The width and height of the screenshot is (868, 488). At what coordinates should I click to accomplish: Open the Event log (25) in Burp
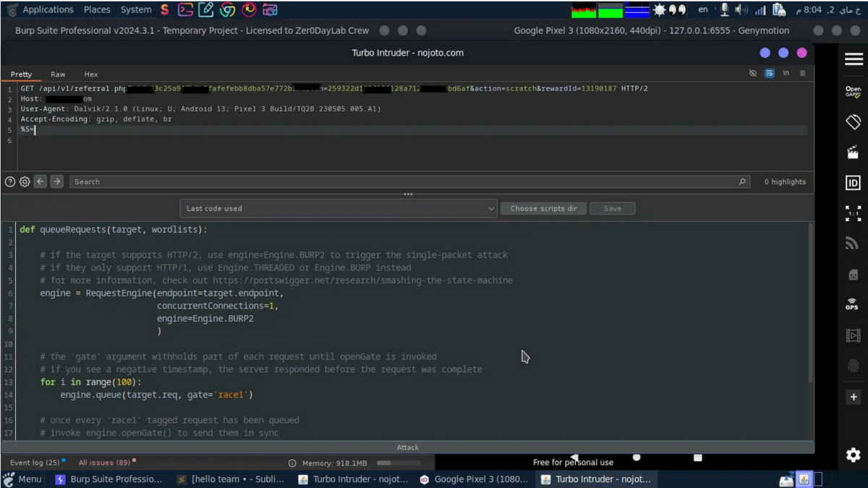pyautogui.click(x=35, y=463)
